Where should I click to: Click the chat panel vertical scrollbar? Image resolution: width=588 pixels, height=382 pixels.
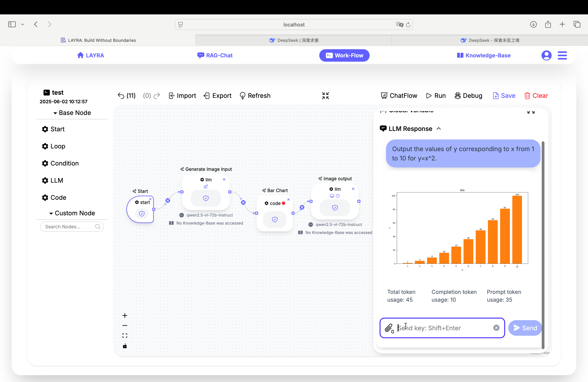point(543,245)
